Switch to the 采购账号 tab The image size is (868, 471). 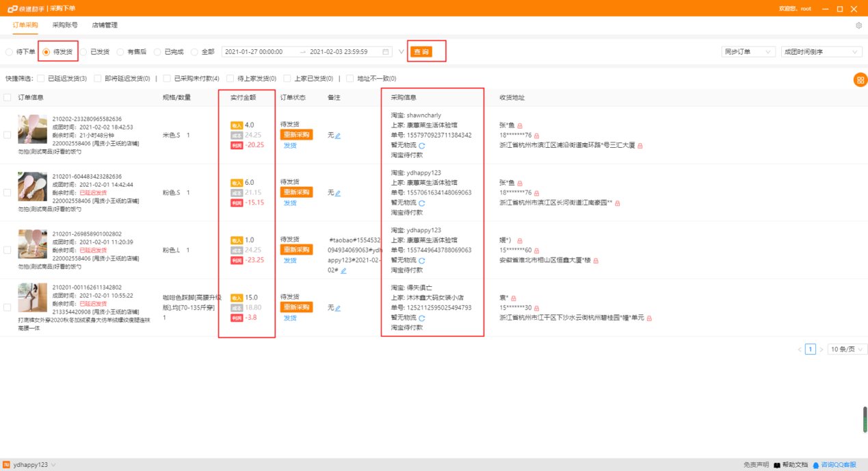click(64, 25)
